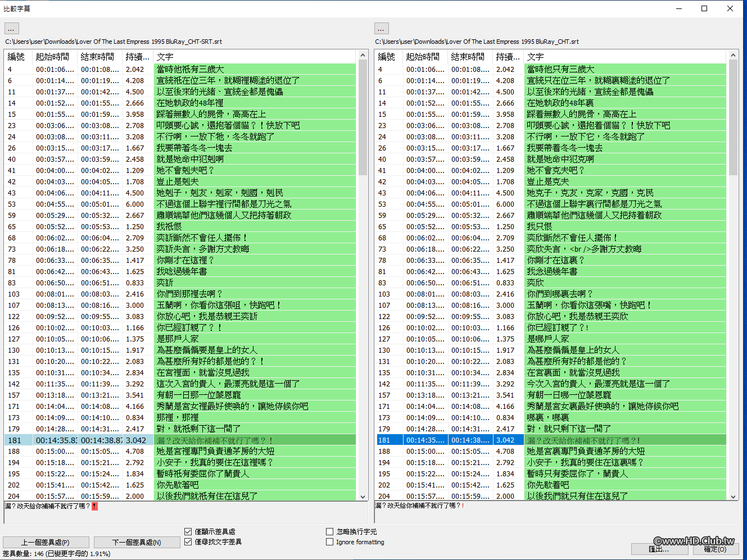Click the 編號 column header in left pane
This screenshot has width=747, height=560.
[18, 57]
